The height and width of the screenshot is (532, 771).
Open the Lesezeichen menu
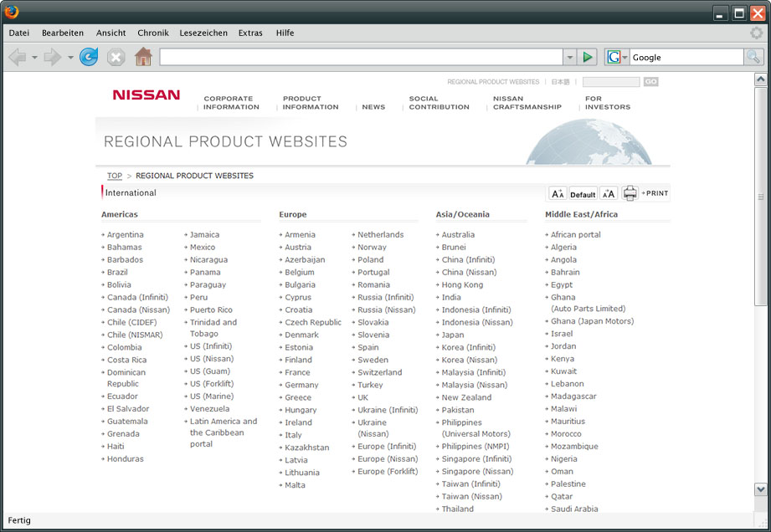(x=203, y=33)
